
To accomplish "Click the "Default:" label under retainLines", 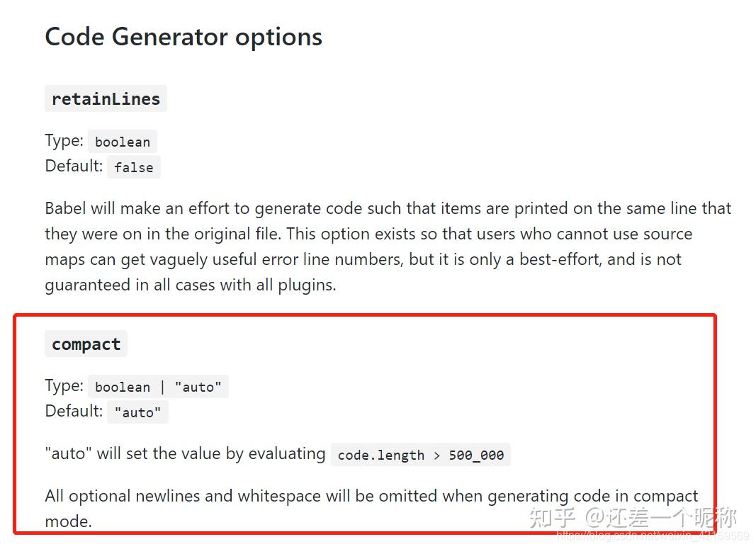I will pyautogui.click(x=74, y=166).
